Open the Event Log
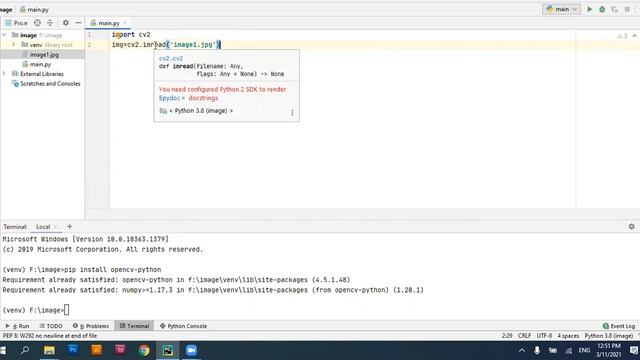 pos(619,326)
